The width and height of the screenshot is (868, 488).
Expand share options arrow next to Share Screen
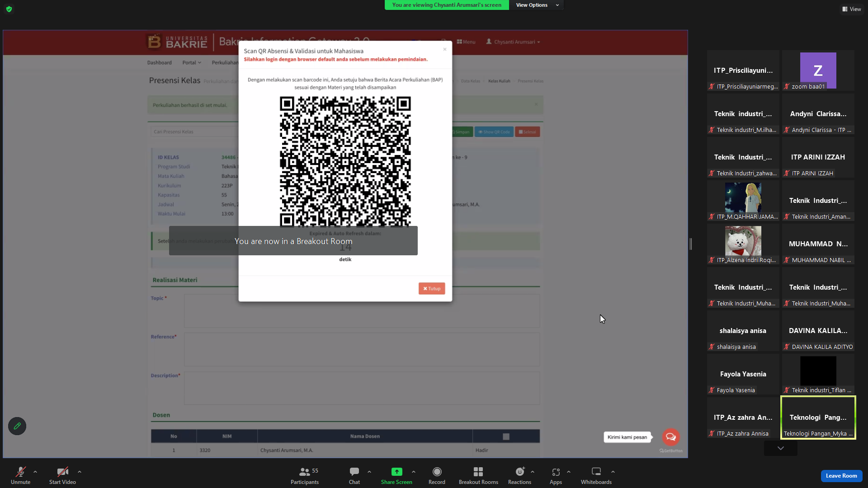(x=414, y=472)
